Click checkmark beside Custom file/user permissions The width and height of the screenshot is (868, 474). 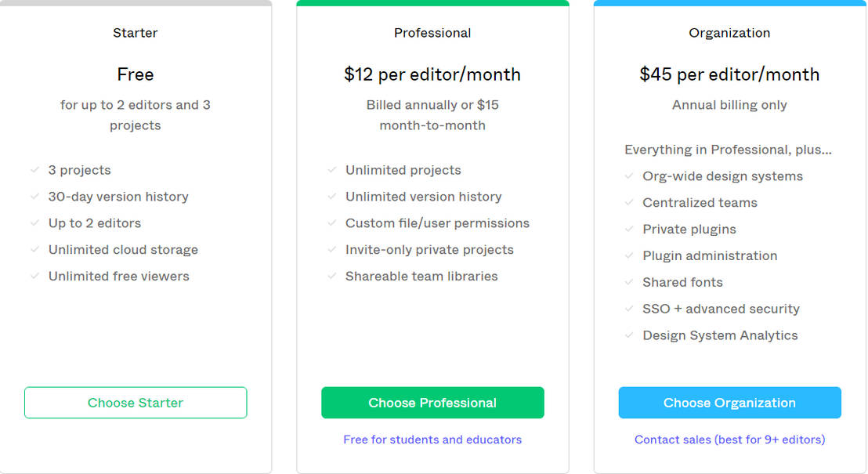click(332, 223)
